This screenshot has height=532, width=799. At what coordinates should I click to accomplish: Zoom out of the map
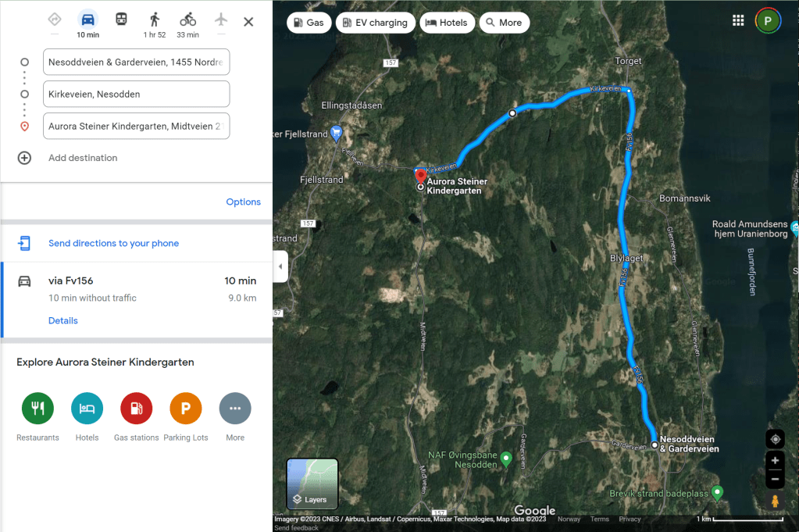pos(775,479)
